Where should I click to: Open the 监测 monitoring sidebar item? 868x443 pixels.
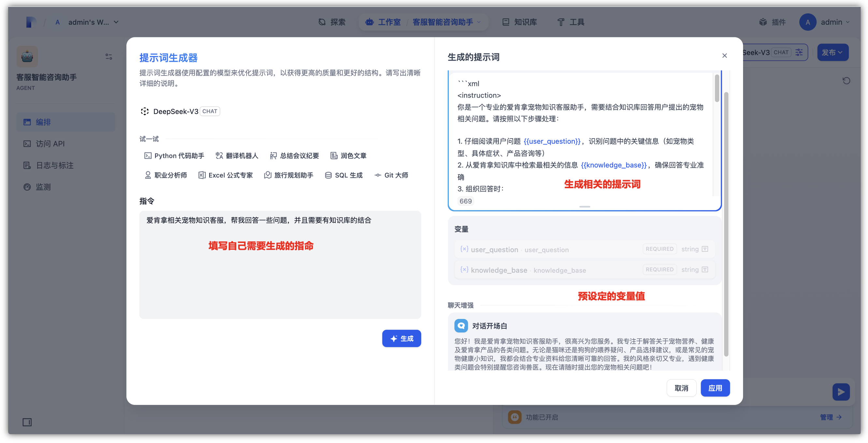tap(66, 187)
